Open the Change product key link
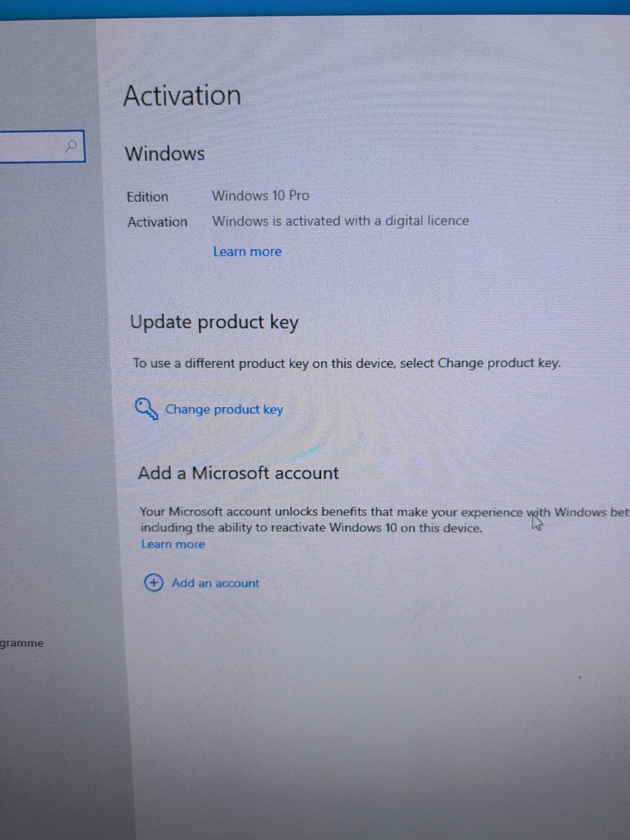Screen dimensions: 630x840 (224, 409)
